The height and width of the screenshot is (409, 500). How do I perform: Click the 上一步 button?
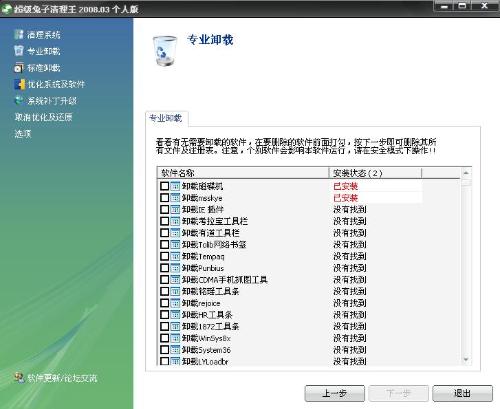(334, 393)
